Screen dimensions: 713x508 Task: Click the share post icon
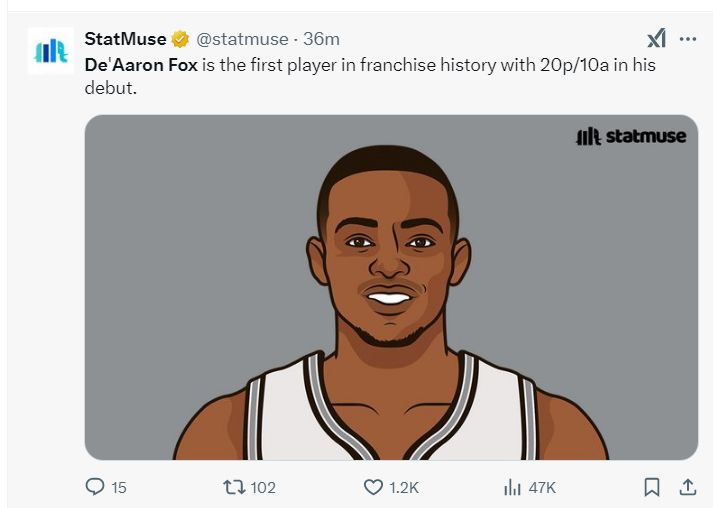[687, 487]
